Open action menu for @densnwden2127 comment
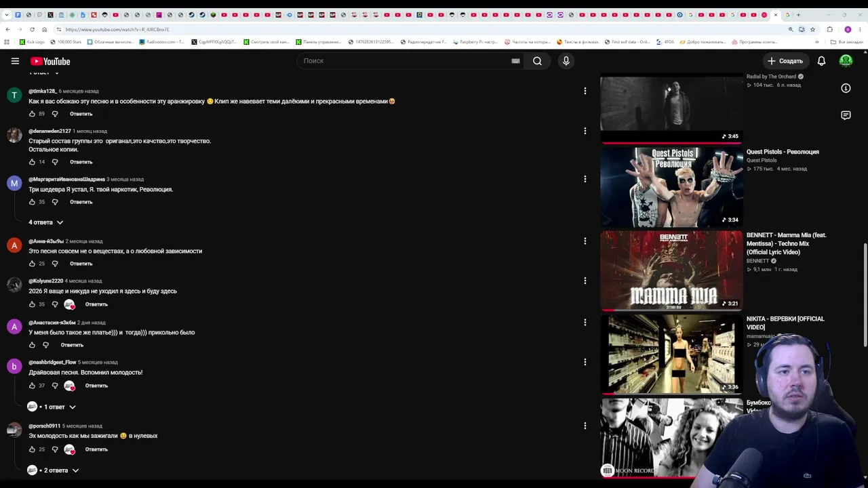The image size is (868, 488). (x=585, y=131)
